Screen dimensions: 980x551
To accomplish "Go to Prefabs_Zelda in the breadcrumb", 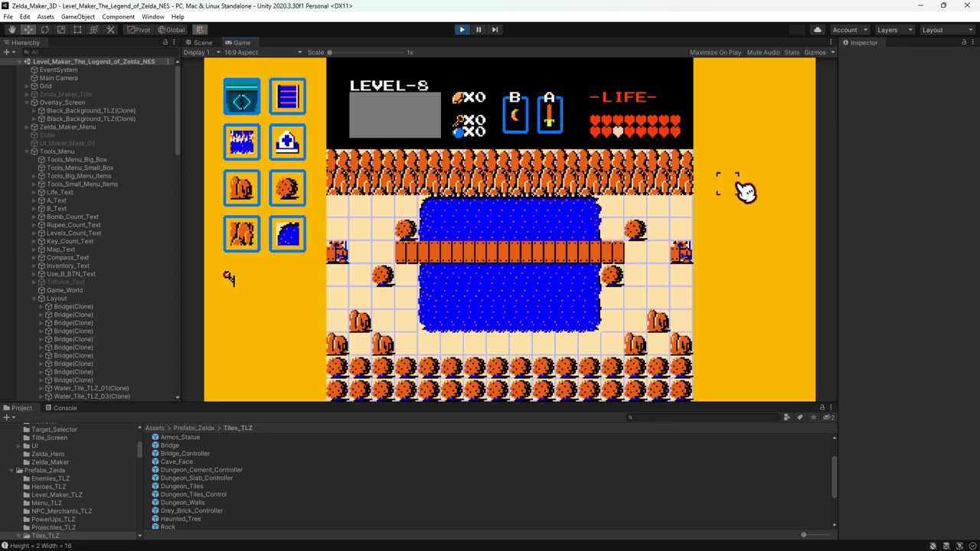I will pos(194,428).
